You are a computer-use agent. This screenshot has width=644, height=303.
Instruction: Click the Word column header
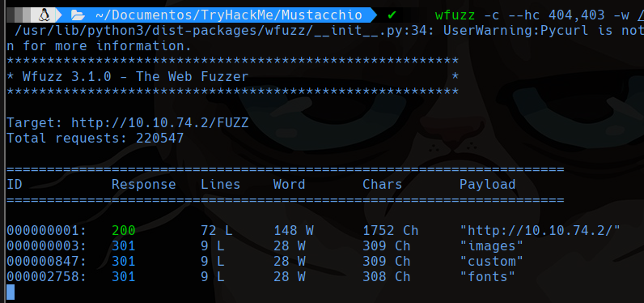point(290,185)
